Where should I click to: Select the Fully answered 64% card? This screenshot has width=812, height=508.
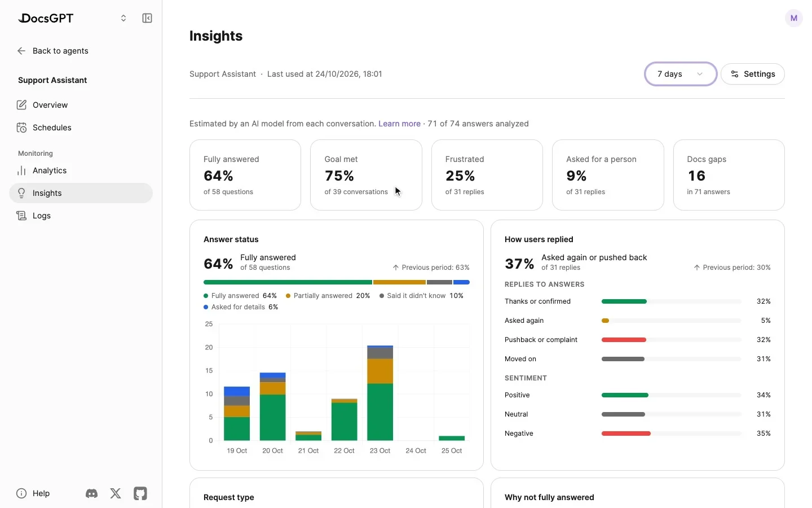[x=245, y=175]
